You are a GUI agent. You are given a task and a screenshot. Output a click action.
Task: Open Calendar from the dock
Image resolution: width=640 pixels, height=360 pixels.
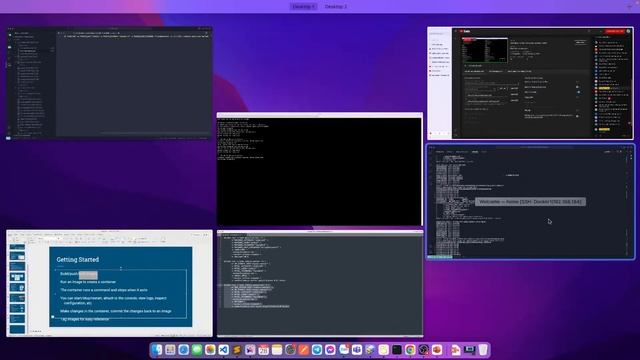point(264,350)
